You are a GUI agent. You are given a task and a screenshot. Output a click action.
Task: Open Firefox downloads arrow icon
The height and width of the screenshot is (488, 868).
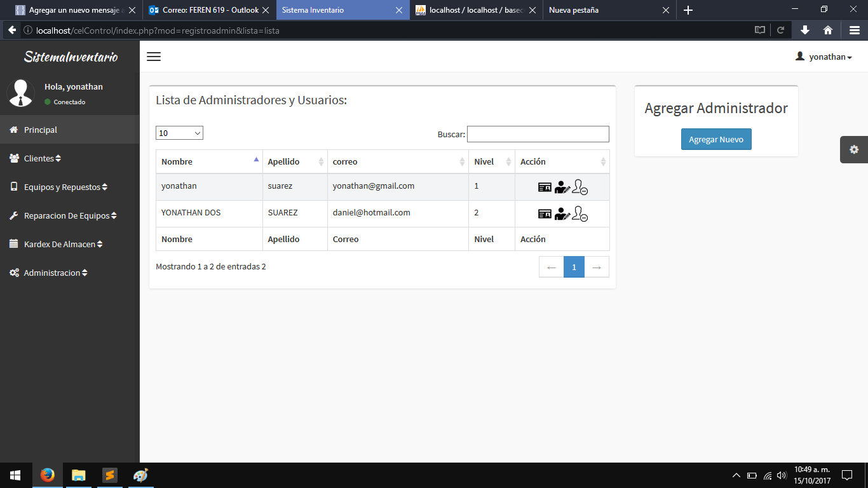click(x=805, y=30)
